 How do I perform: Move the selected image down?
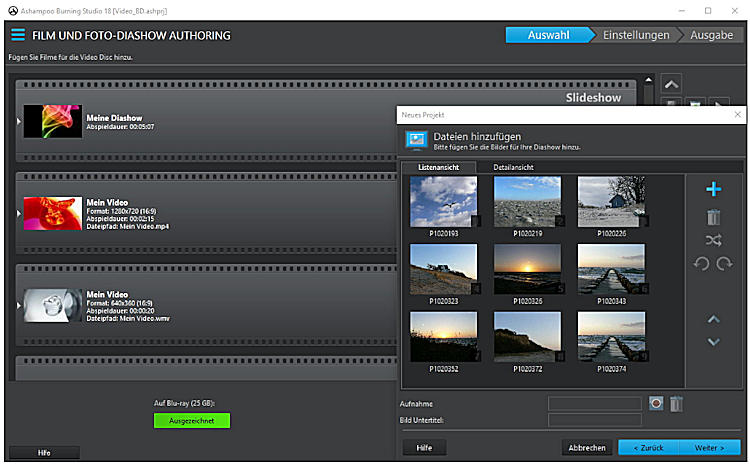[713, 342]
